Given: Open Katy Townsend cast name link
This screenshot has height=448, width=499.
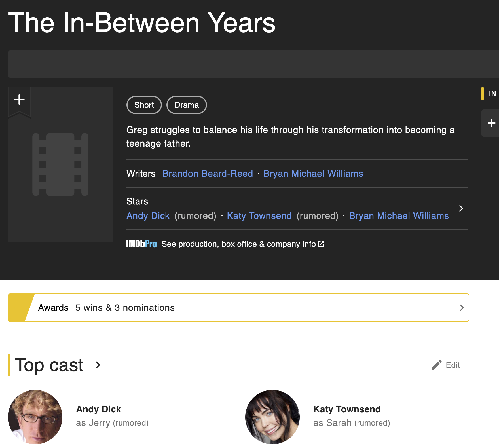Looking at the screenshot, I should (347, 409).
